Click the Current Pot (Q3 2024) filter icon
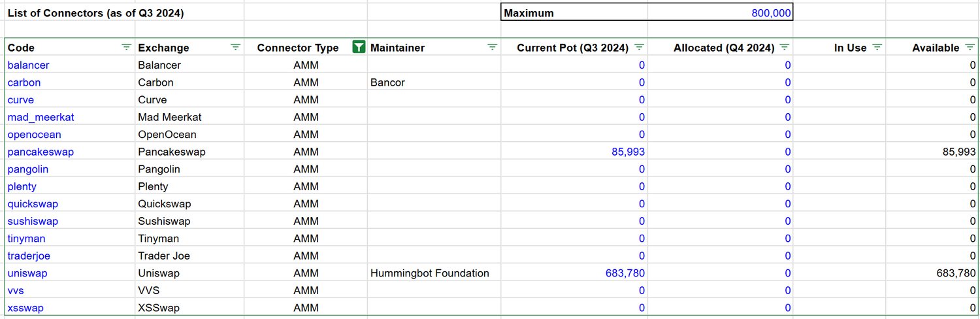Screen dimensions: 980x319 coord(639,47)
